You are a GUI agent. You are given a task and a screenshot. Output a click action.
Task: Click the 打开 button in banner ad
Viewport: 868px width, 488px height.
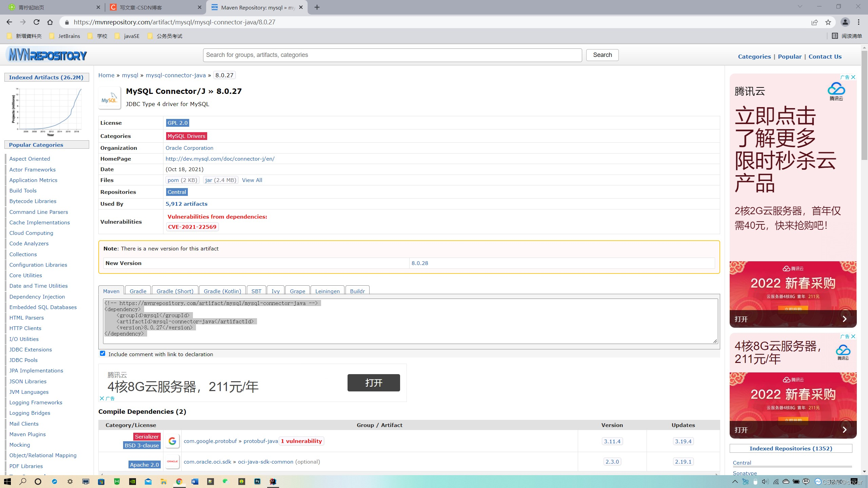click(374, 383)
